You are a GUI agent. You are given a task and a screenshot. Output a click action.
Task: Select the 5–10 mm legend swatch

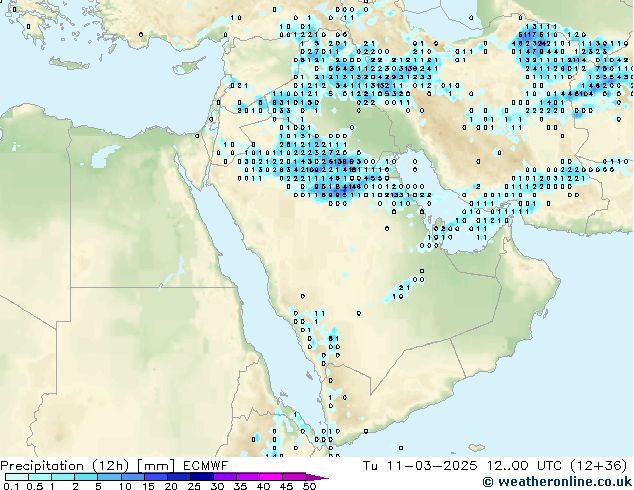pyautogui.click(x=109, y=477)
